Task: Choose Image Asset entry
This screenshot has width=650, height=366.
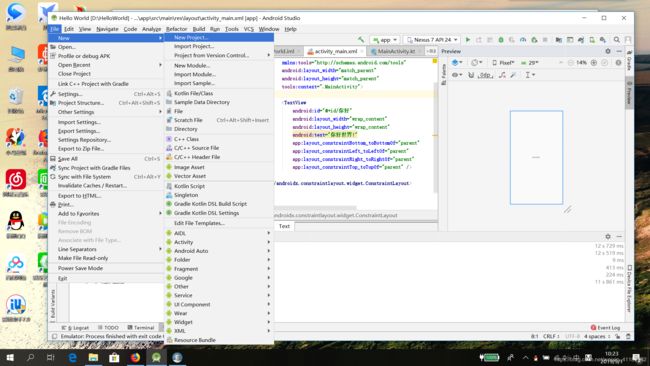Action: (x=219, y=167)
